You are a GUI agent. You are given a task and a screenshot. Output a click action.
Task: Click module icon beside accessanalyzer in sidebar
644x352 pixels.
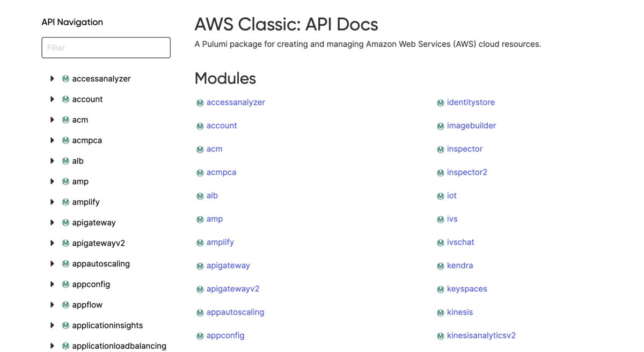(x=65, y=79)
